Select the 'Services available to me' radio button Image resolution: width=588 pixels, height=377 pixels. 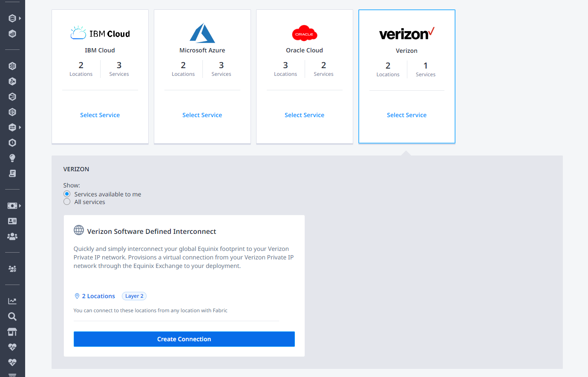(67, 194)
